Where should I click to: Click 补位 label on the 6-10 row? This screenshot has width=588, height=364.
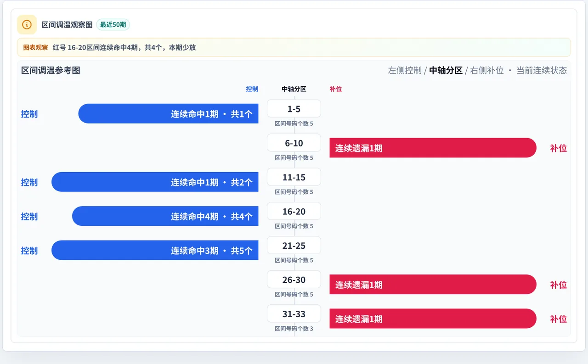(x=559, y=148)
